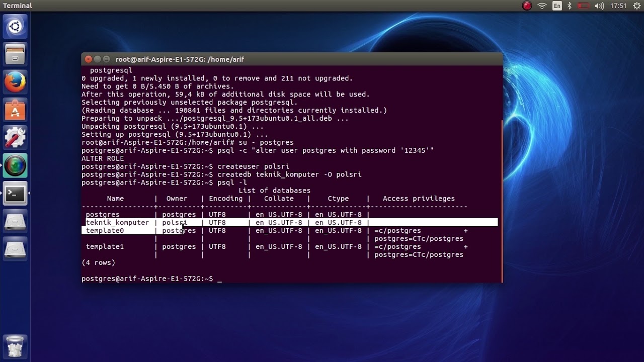Click the last prompt line with cursor
Viewport: 644px width, 362px height.
[x=151, y=279]
